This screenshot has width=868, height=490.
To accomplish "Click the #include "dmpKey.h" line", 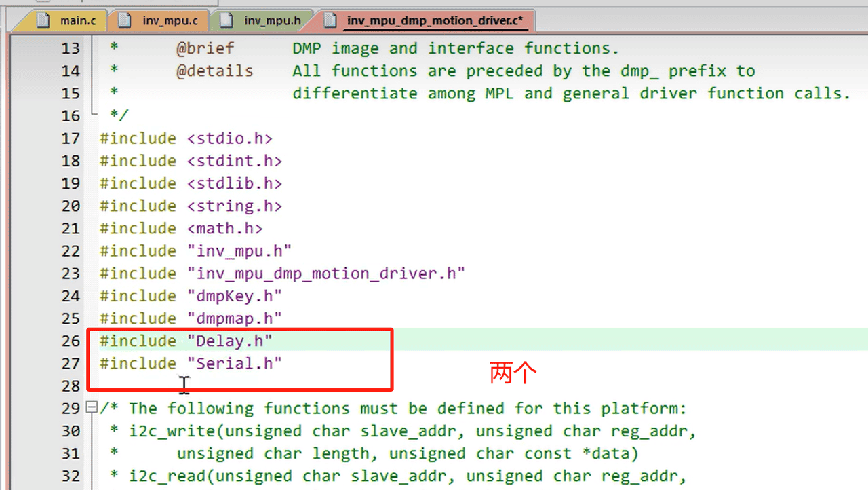I will [x=191, y=296].
